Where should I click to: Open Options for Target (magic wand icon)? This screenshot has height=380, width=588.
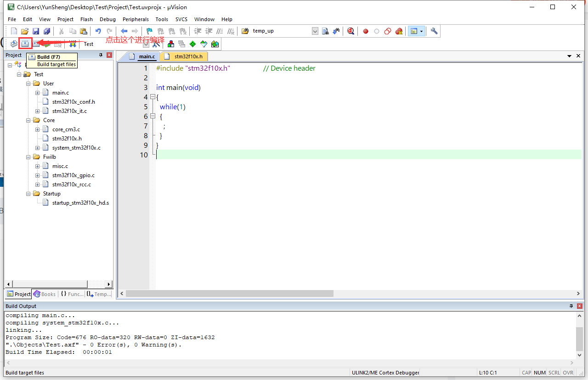[156, 44]
